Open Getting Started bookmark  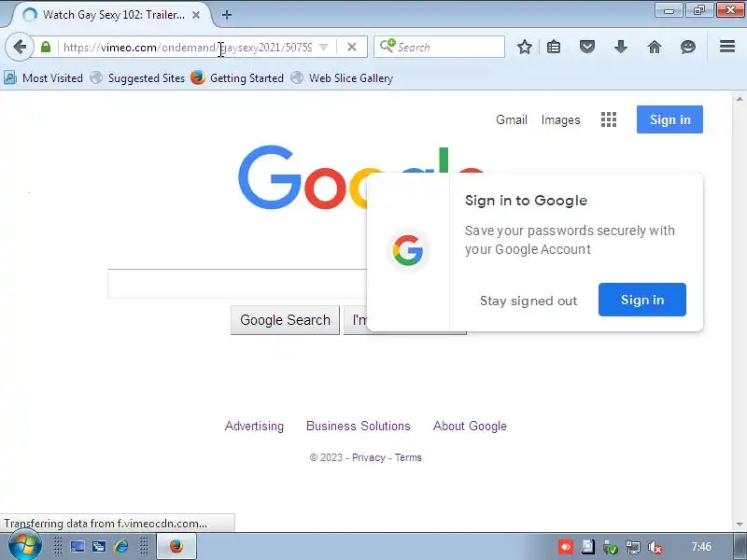click(237, 78)
